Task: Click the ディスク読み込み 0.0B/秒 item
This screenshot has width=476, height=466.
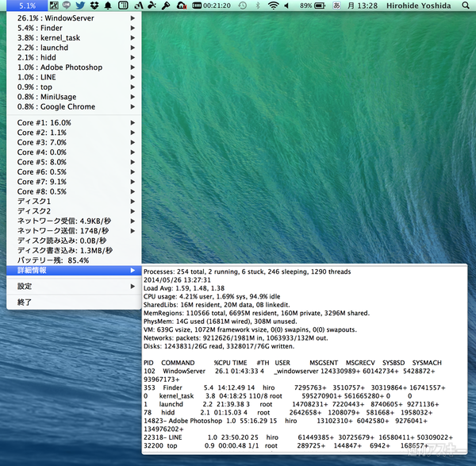Action: [x=74, y=241]
